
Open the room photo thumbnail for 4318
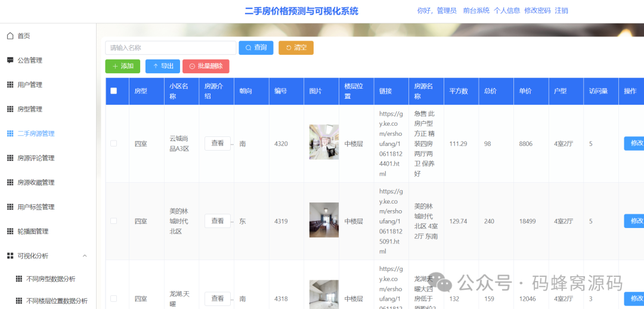pyautogui.click(x=324, y=294)
